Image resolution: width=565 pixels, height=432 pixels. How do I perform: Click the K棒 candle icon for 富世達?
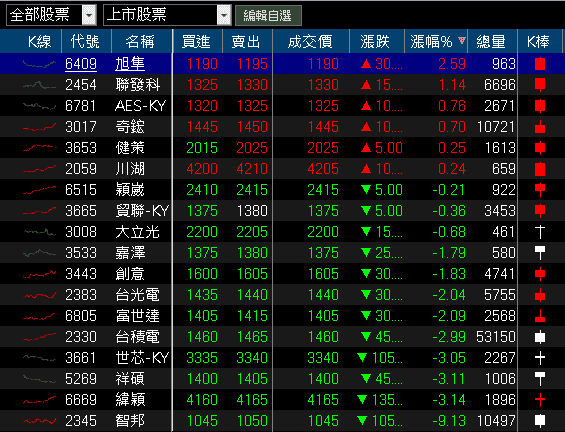[x=540, y=316]
